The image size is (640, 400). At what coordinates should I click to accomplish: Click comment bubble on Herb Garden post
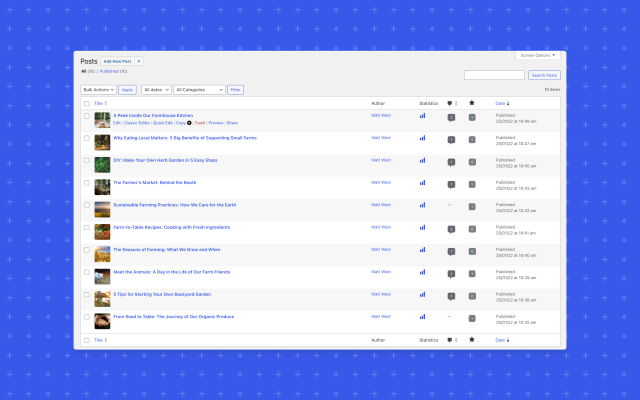451,162
